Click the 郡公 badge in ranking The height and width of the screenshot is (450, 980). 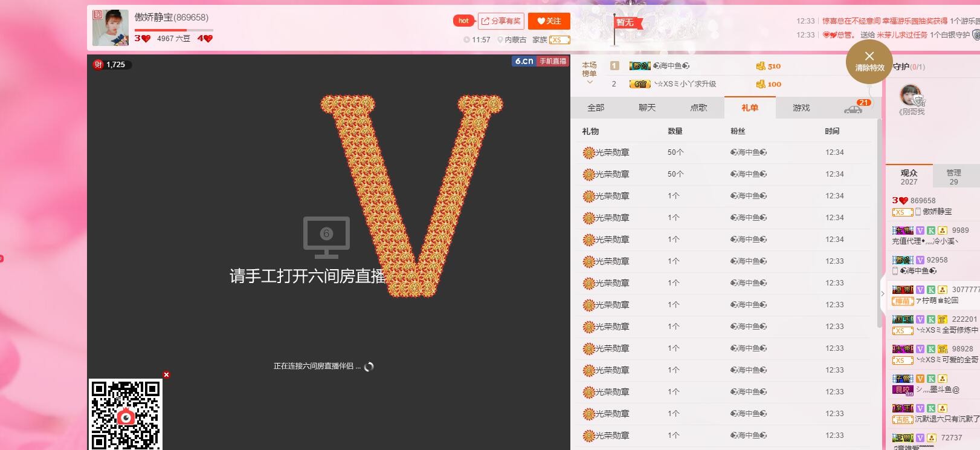tap(640, 66)
